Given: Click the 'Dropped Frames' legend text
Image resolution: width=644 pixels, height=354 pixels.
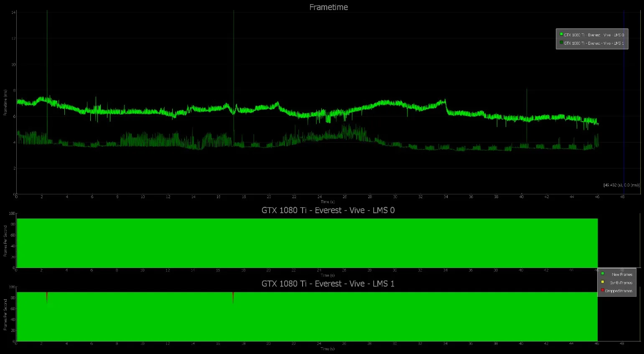Looking at the screenshot, I should point(619,291).
